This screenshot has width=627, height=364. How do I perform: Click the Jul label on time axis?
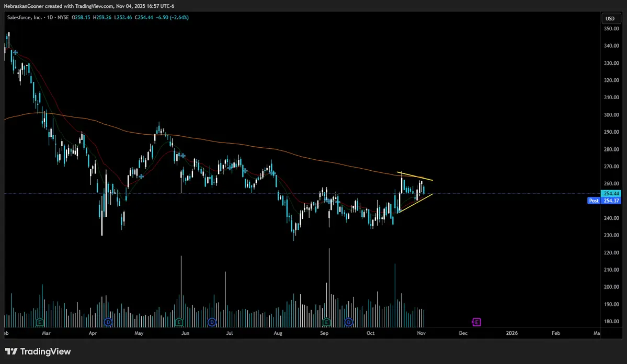(x=230, y=333)
